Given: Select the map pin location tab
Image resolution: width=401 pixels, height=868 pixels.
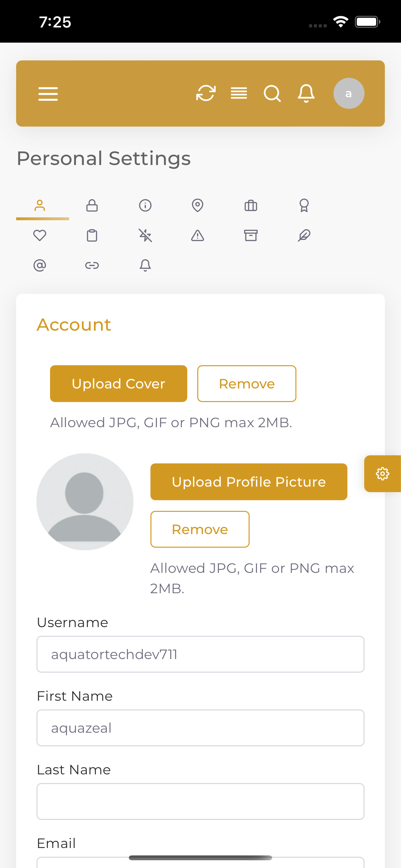Looking at the screenshot, I should [x=198, y=205].
